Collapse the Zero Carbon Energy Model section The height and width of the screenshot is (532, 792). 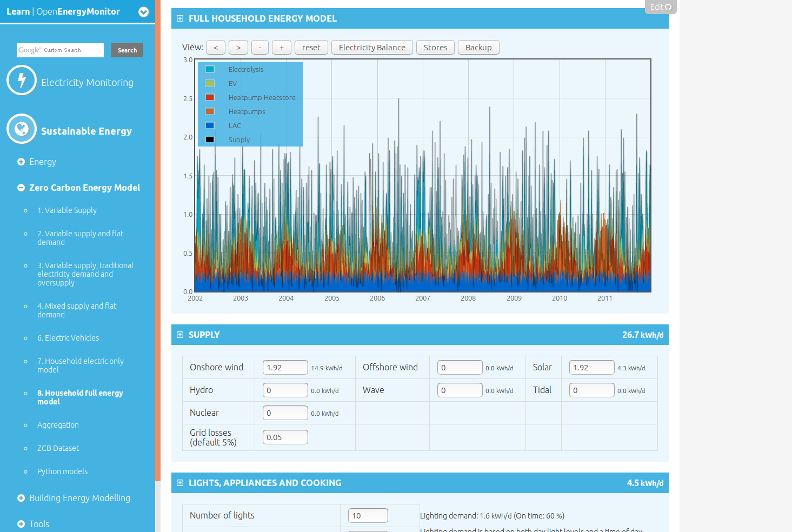click(x=21, y=188)
